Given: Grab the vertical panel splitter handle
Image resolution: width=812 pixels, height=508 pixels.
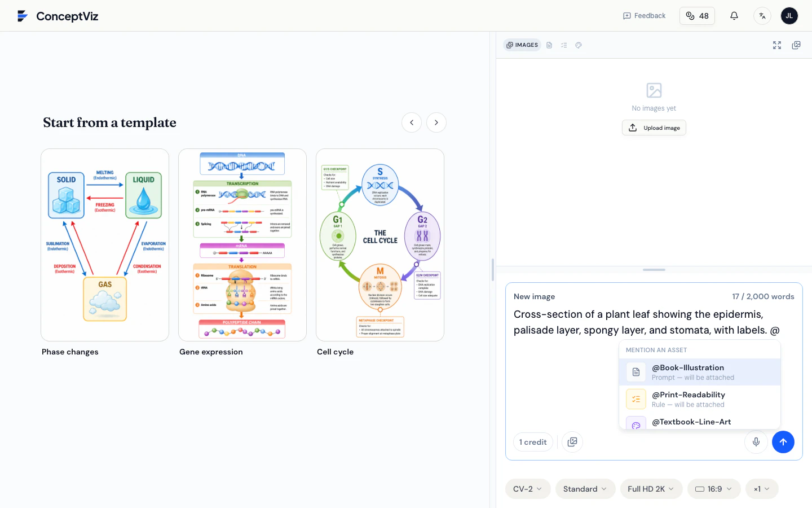Looking at the screenshot, I should [x=493, y=270].
